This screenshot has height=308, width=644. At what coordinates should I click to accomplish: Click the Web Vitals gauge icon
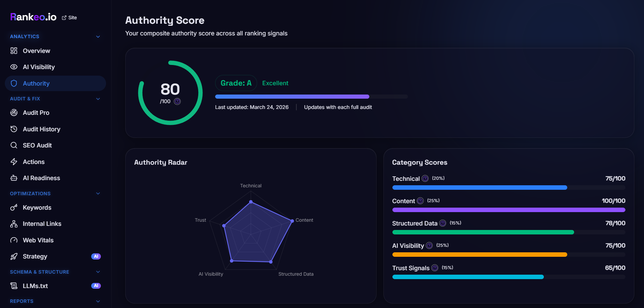coord(14,240)
